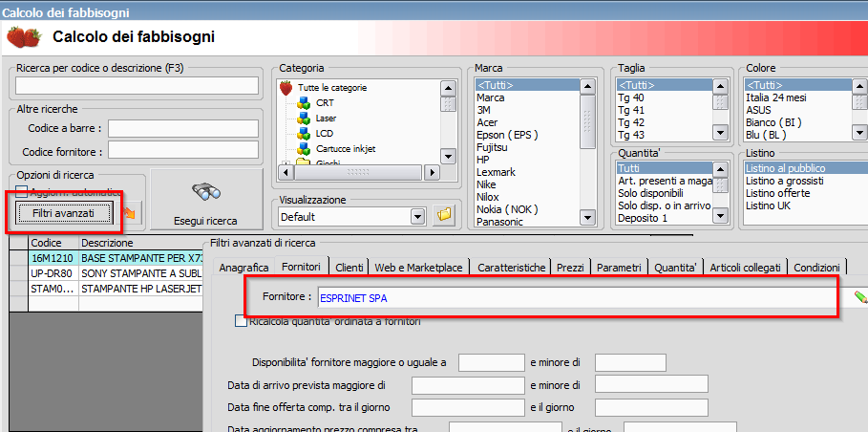868x432 pixels.
Task: Open the Articoli collegati tab
Action: point(745,268)
